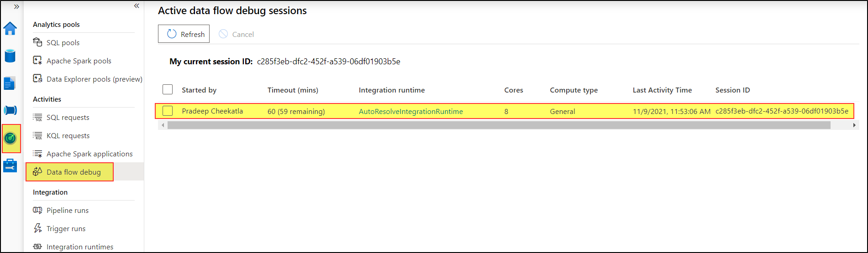Open the AutoResolveIntegrationRuntime link
Viewport: 868px width, 253px height.
tap(411, 111)
